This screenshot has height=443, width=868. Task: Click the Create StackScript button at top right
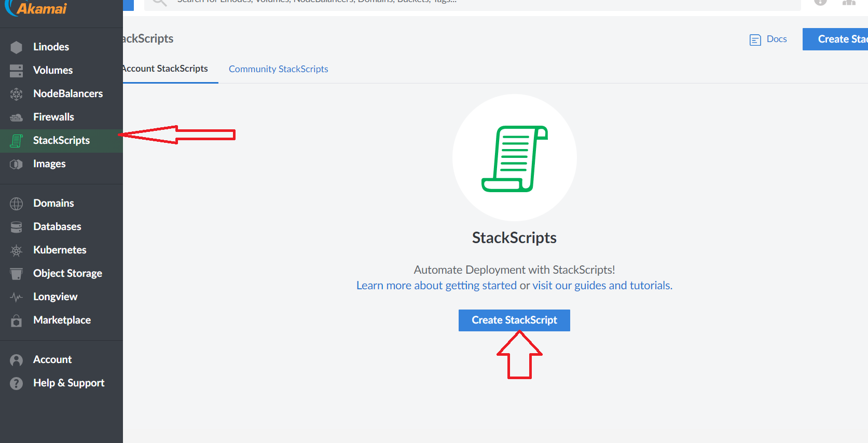point(835,39)
